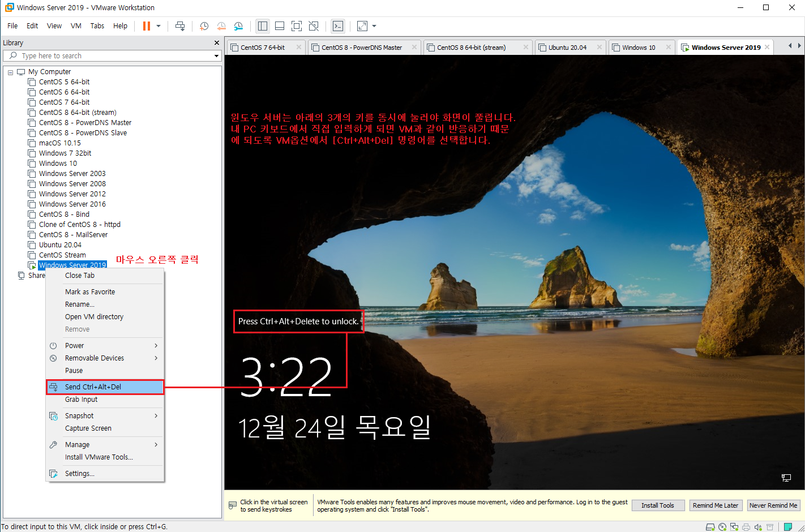Open the snapshot manager wrench-clock icon

click(x=238, y=26)
